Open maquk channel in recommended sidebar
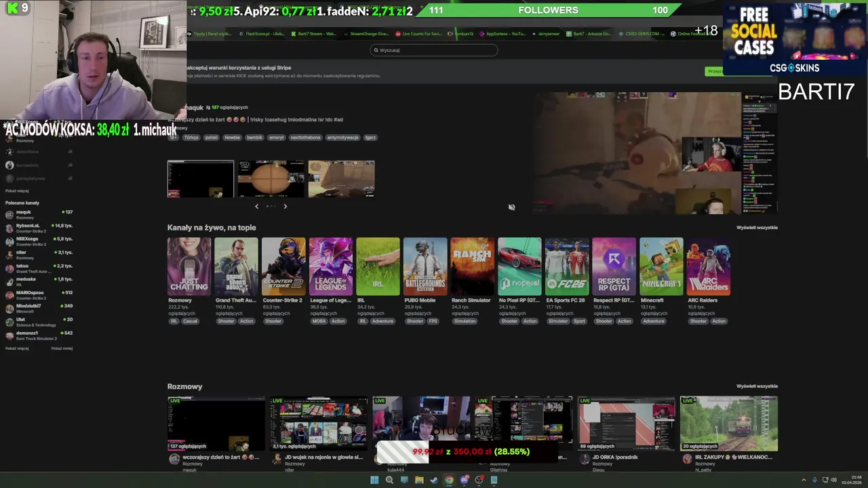 [39, 214]
